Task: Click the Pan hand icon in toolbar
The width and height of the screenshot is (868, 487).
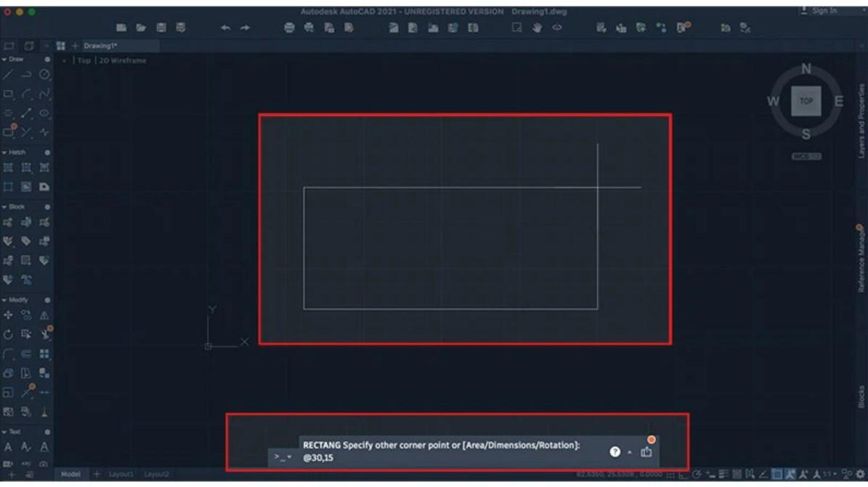Action: click(x=537, y=28)
